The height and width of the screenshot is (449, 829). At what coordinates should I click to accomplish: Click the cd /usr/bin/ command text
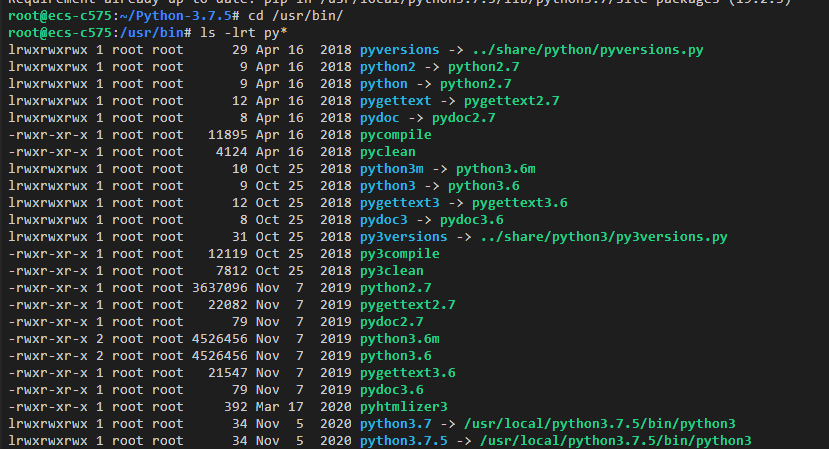296,16
